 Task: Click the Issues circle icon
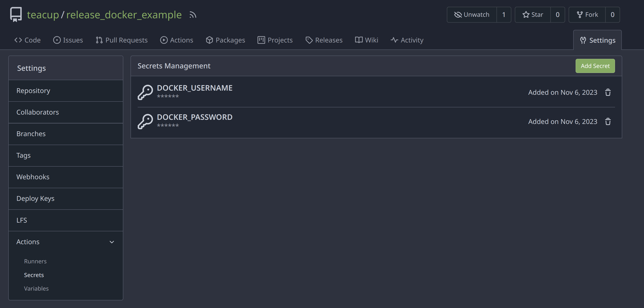[x=57, y=40]
